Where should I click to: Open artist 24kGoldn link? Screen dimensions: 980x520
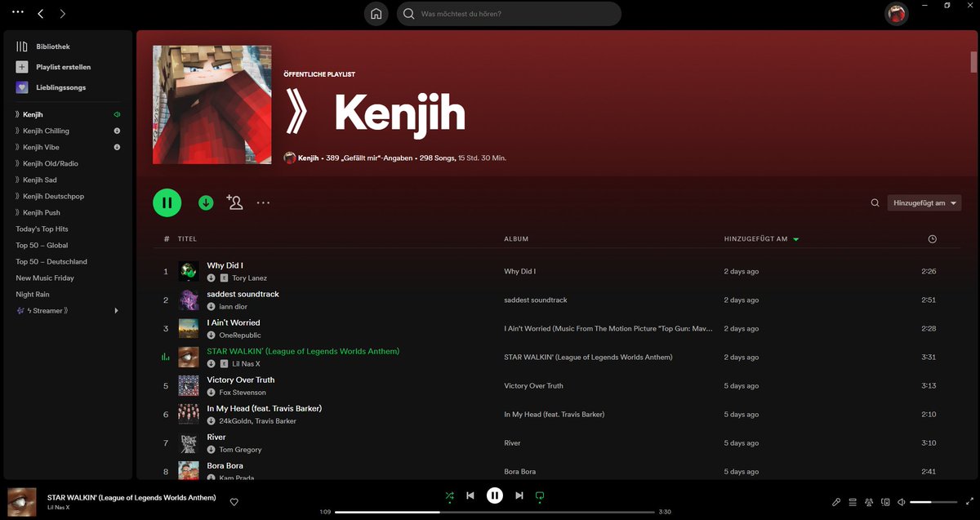tap(235, 421)
